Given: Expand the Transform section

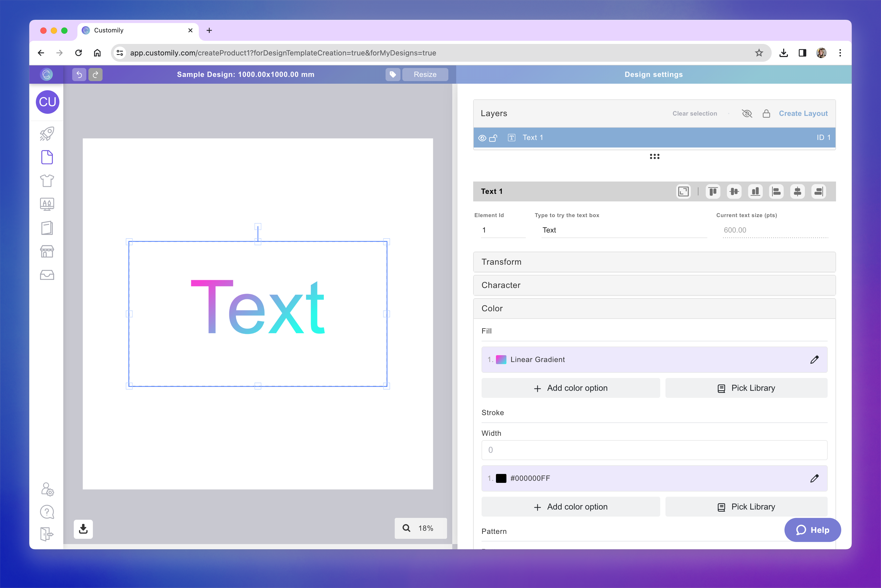Looking at the screenshot, I should pos(654,262).
